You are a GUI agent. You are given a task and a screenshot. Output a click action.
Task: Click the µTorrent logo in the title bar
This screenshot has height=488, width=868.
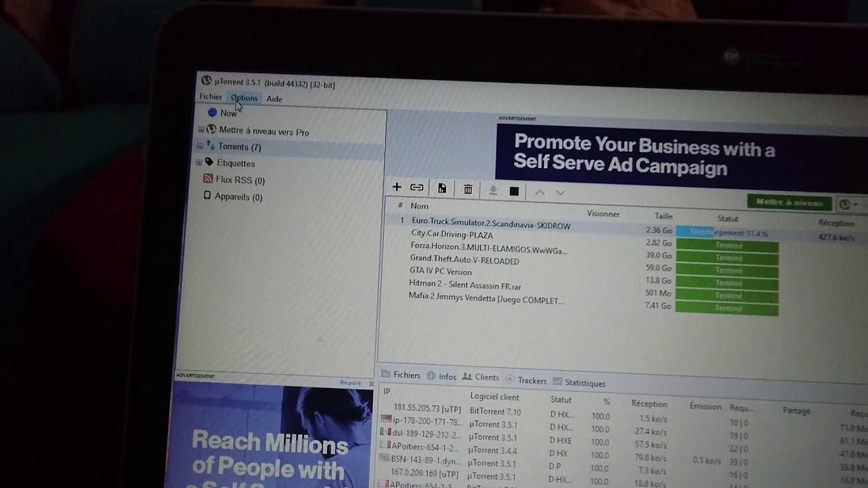pos(207,81)
